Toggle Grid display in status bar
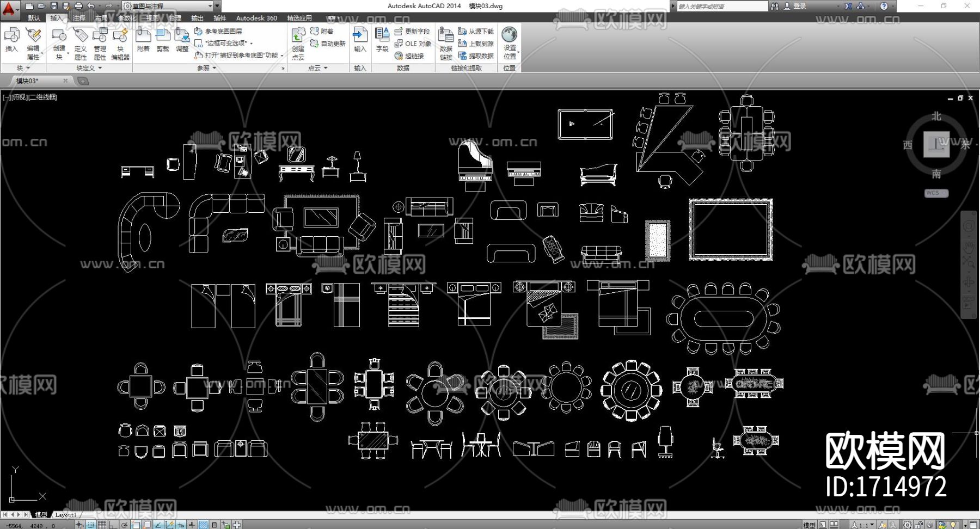 click(102, 525)
